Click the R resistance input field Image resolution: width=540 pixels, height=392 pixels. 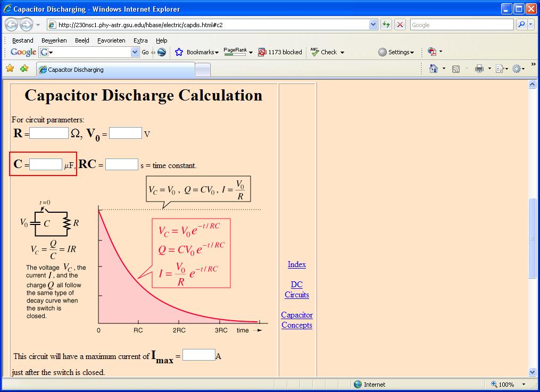coord(49,133)
